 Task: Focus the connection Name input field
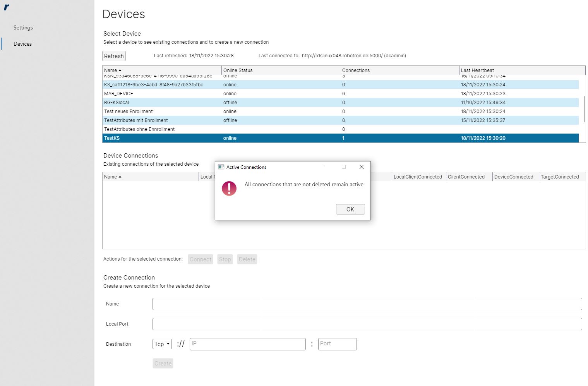367,304
